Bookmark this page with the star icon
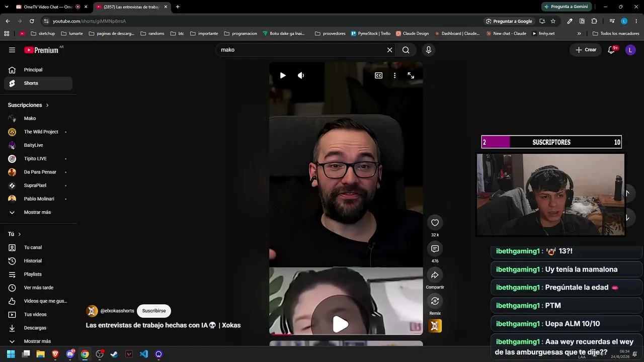 coord(553,21)
